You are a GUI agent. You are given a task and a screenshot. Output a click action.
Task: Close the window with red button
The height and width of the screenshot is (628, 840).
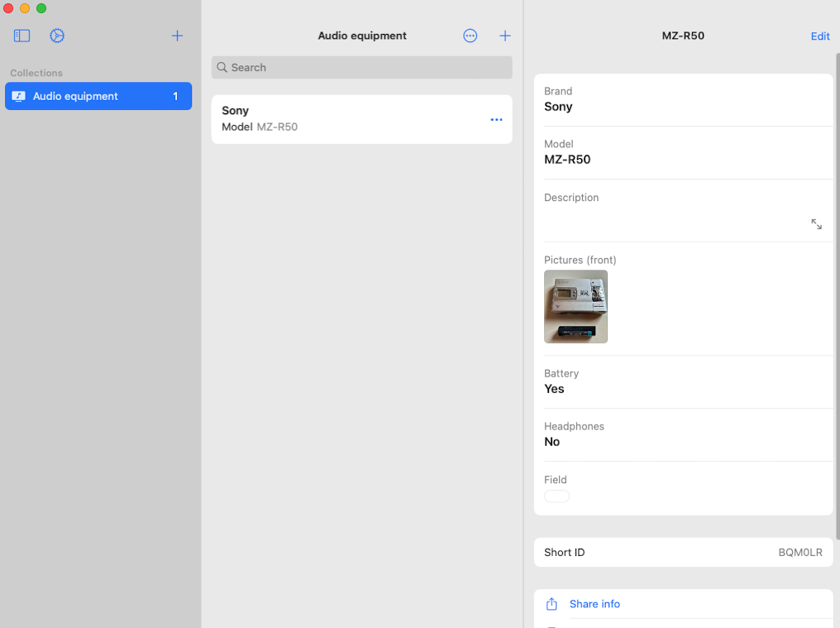tap(8, 8)
